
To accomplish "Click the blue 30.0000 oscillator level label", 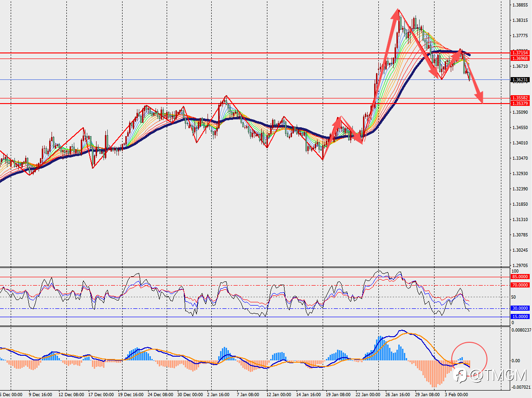I will pyautogui.click(x=520, y=308).
